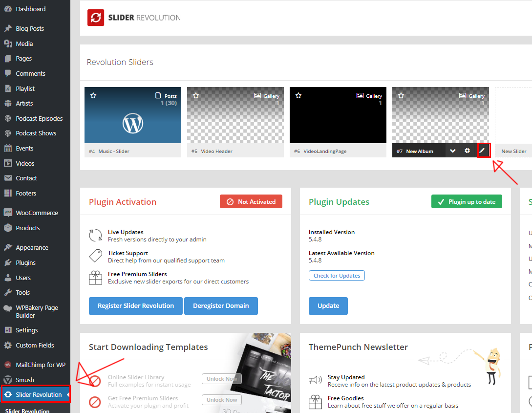Open the VideoLandingPage slider thumbnail
532x413 pixels.
click(x=338, y=115)
